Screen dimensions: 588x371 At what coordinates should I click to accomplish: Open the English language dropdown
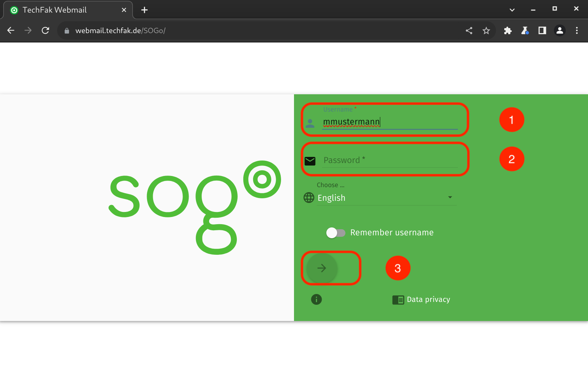tap(387, 198)
